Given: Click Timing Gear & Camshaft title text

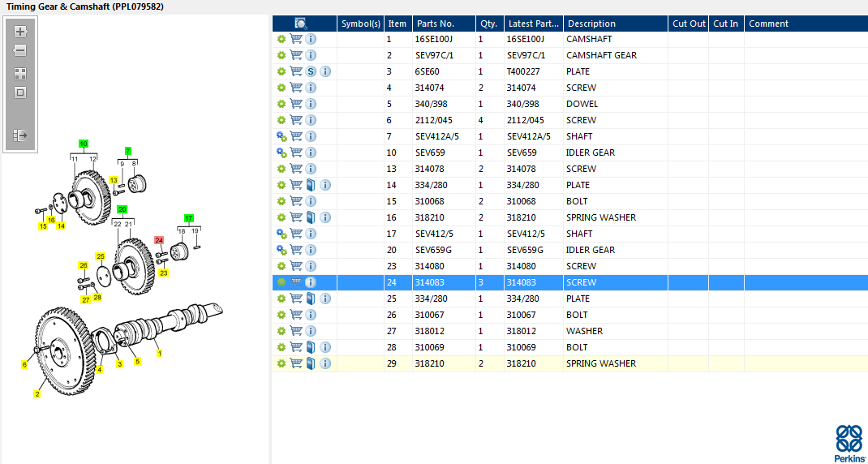Looking at the screenshot, I should point(84,6).
